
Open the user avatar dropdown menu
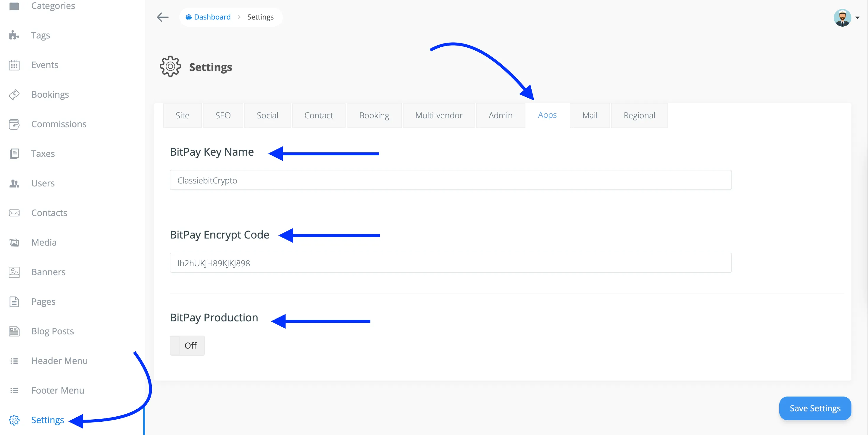[843, 17]
